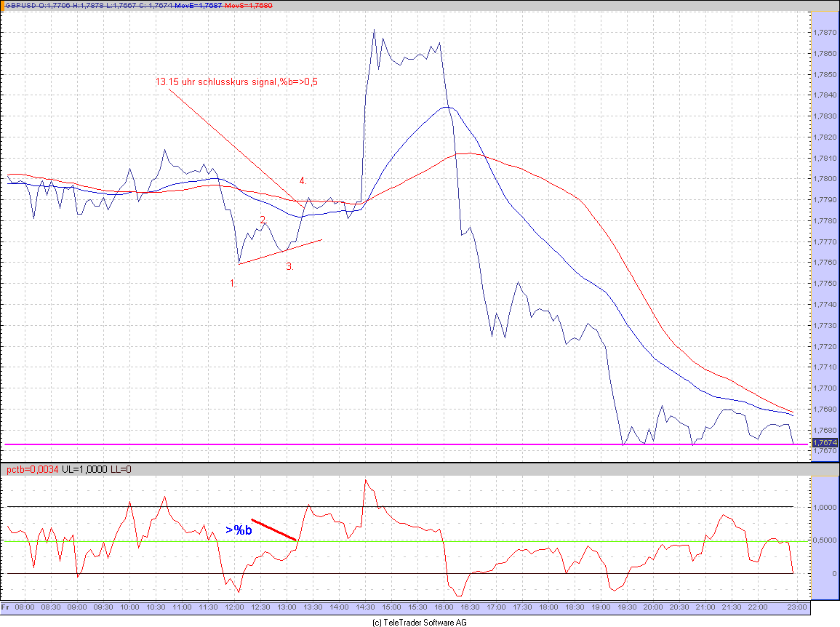Click the pctb=0,0034 indicator label
840x627 pixels.
tap(32, 469)
